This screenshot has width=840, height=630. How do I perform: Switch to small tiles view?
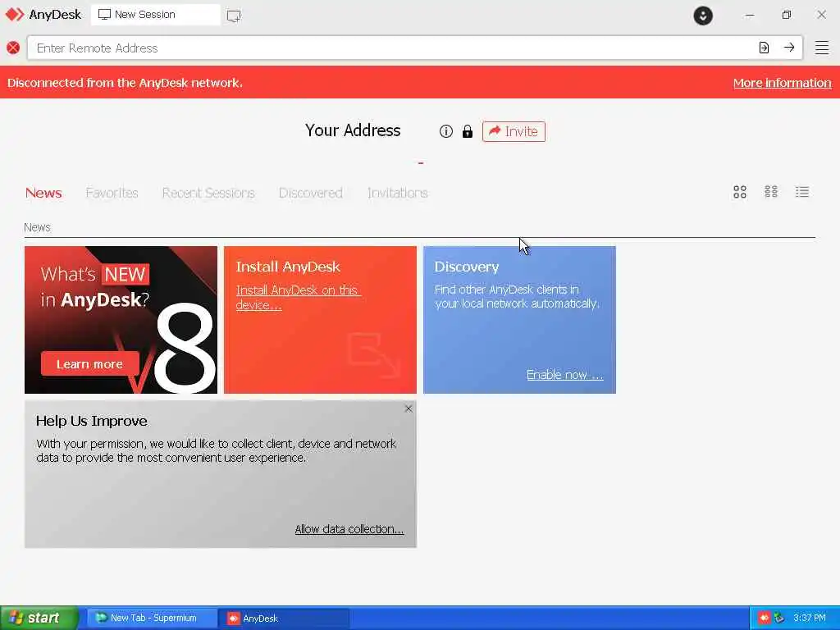771,192
